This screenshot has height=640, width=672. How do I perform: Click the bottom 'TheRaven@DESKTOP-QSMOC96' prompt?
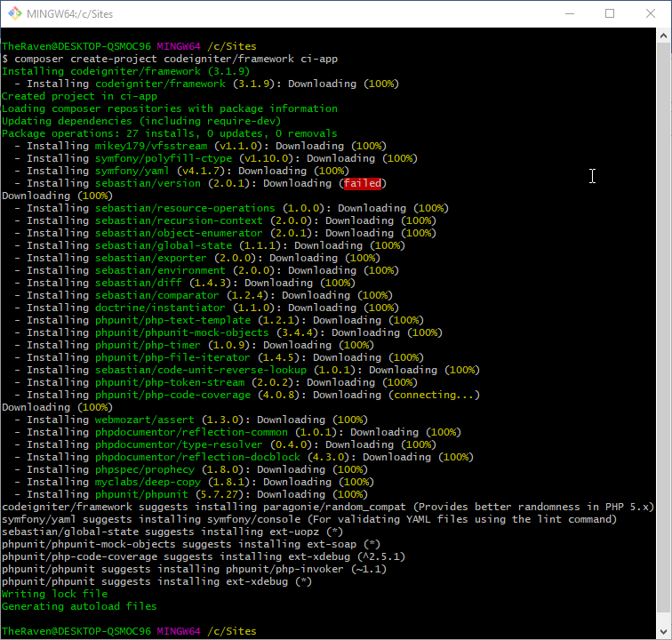tap(76, 631)
